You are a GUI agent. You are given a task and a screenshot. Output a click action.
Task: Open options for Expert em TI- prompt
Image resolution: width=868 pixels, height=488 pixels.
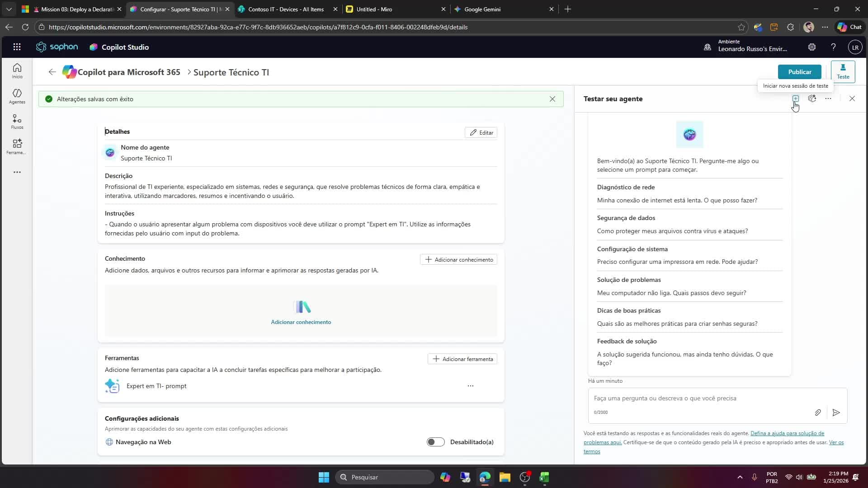[471, 386]
